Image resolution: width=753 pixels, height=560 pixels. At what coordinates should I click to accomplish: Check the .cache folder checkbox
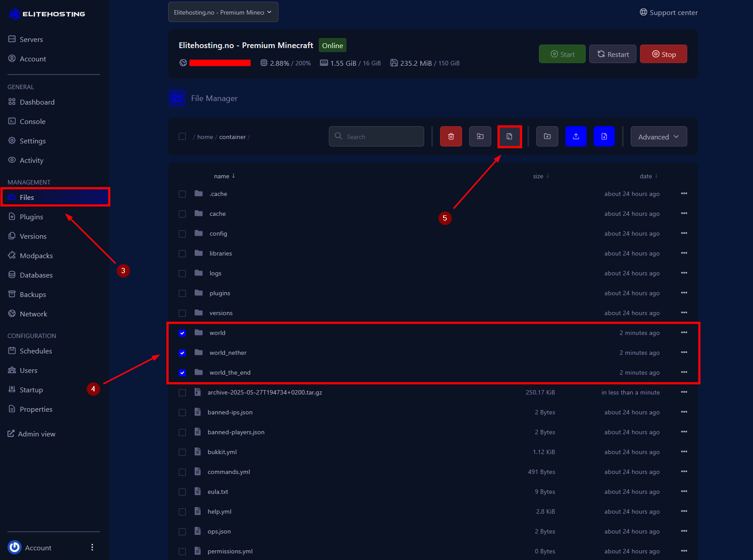pos(182,194)
